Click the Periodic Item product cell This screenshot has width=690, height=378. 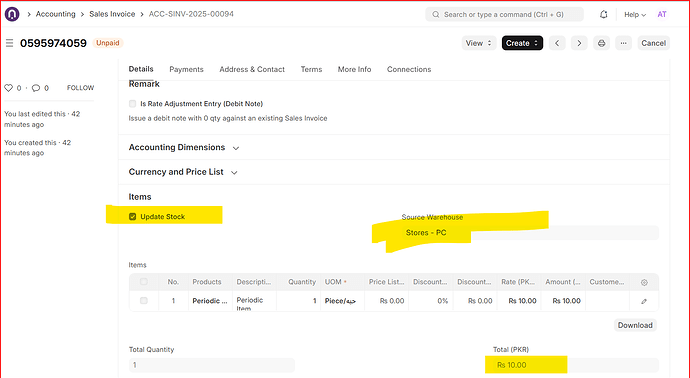click(x=210, y=301)
